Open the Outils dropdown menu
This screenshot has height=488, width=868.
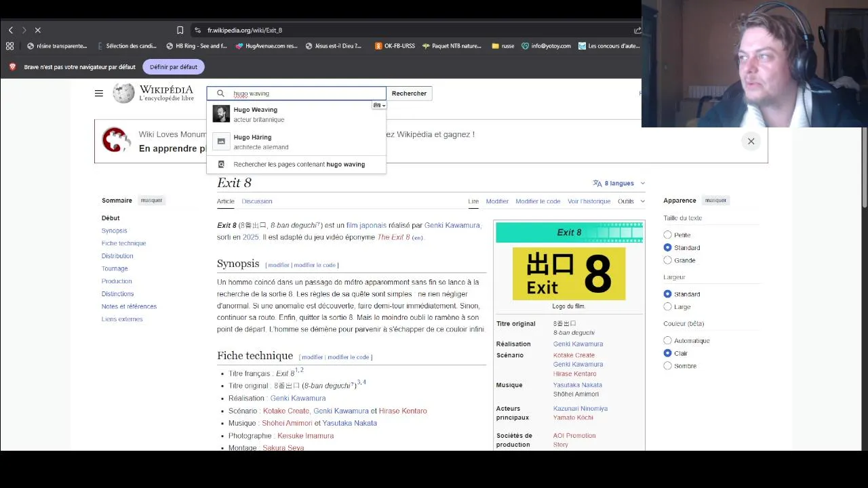pos(631,201)
